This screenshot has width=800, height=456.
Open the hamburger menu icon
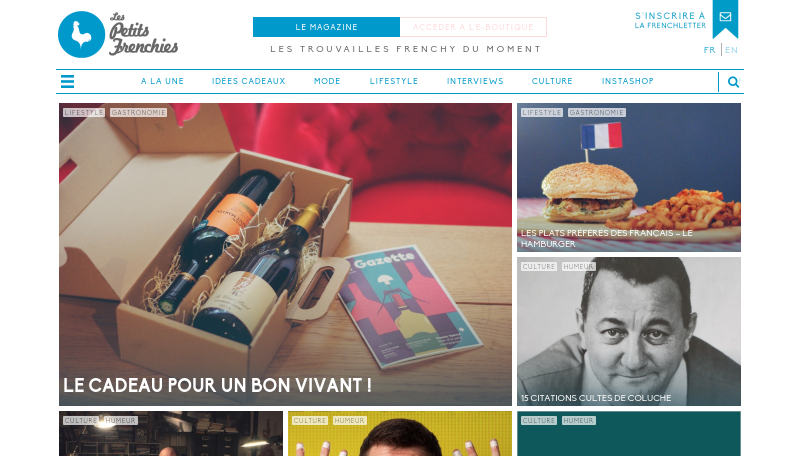pyautogui.click(x=67, y=82)
